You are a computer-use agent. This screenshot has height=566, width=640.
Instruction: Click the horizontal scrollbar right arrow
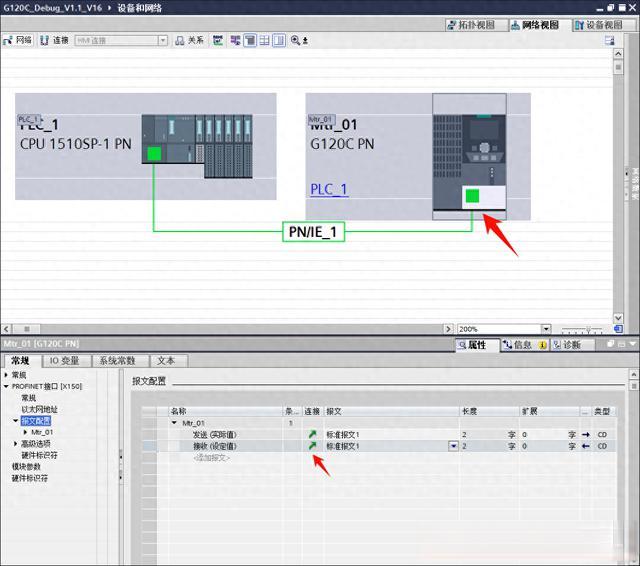[x=448, y=329]
